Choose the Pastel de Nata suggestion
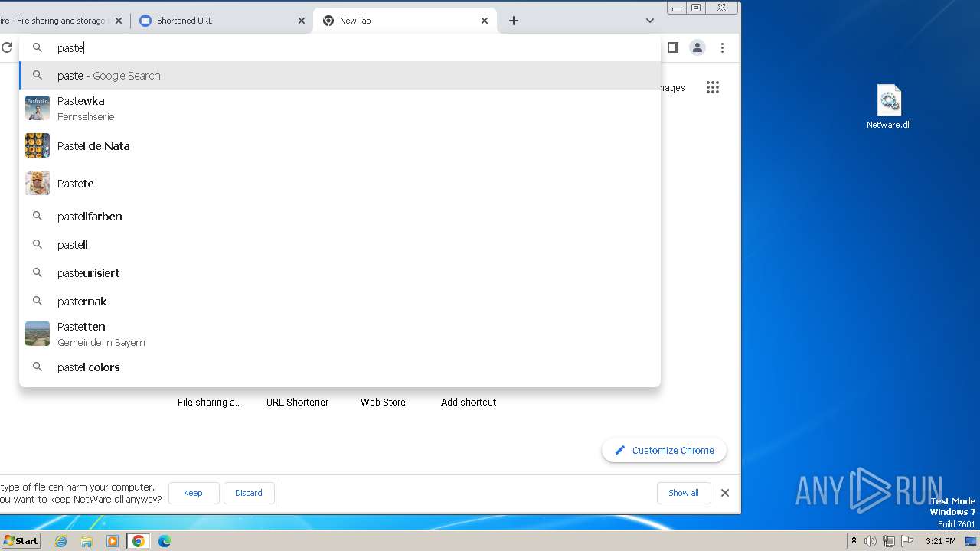This screenshot has width=980, height=551. point(340,145)
